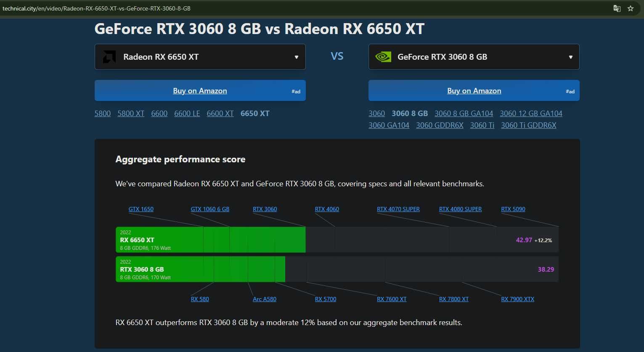Click the 8 GB GDDR6, 170 Watt spec text
Screen dimensions: 644x352
146,278
